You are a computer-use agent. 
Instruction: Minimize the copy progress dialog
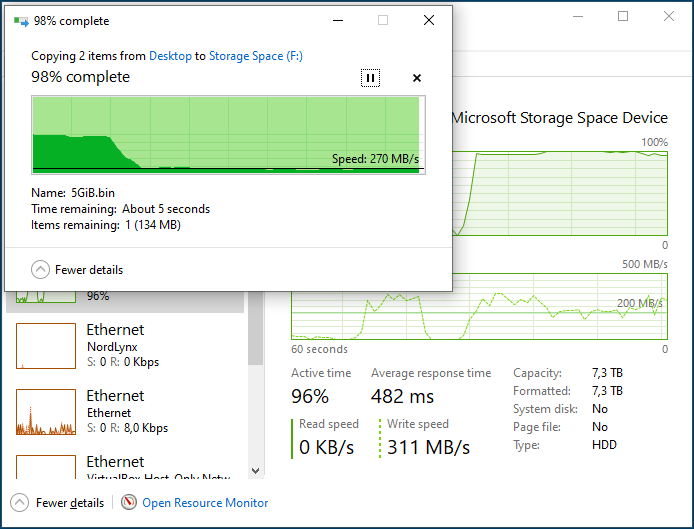pyautogui.click(x=338, y=20)
